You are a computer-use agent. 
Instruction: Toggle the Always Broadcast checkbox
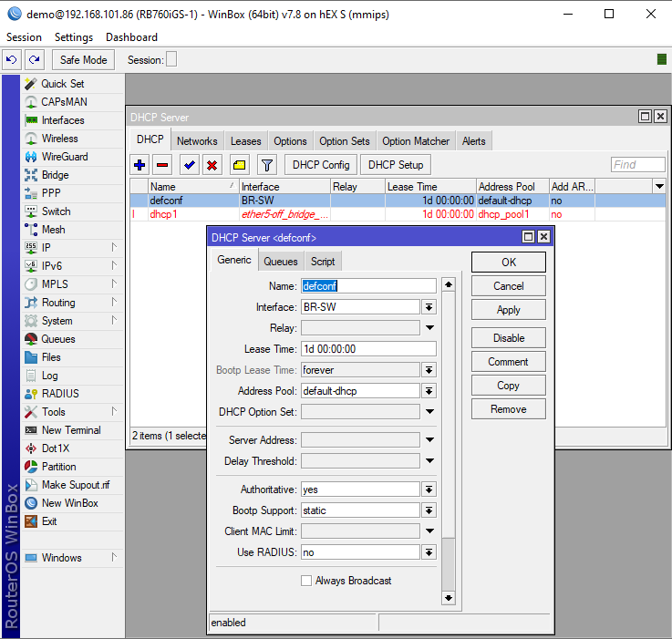tap(306, 581)
